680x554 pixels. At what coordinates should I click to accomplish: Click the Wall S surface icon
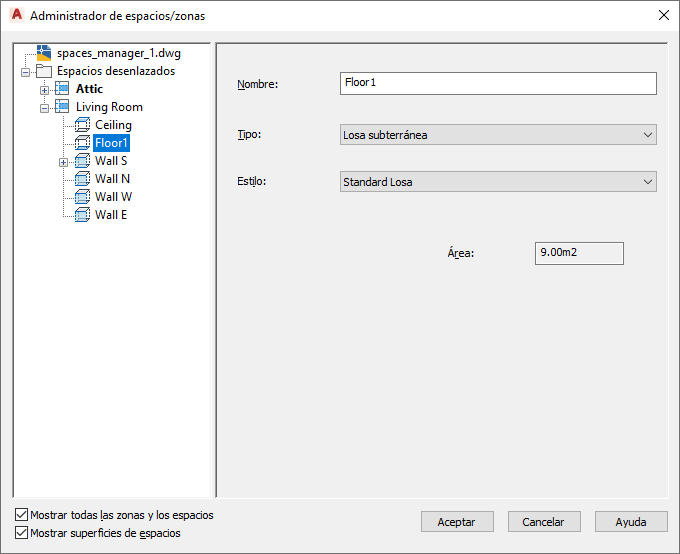click(82, 161)
